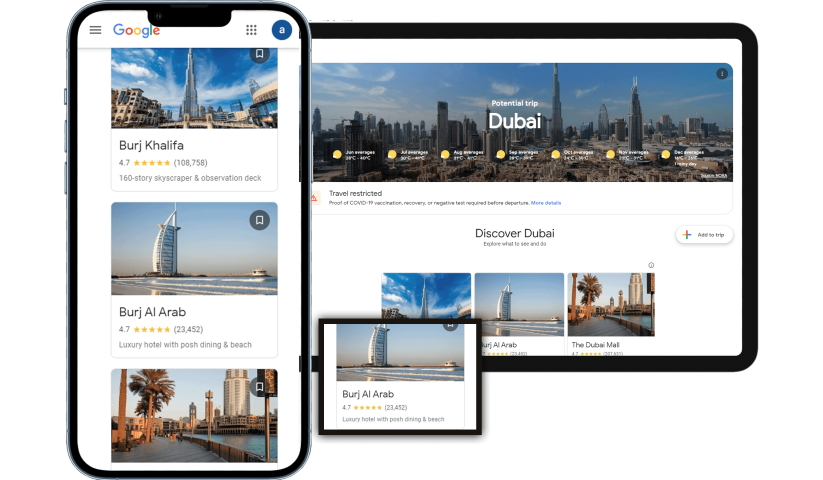Bookmark Burj Khalifa on the phone card
The image size is (823, 480).
[x=259, y=54]
